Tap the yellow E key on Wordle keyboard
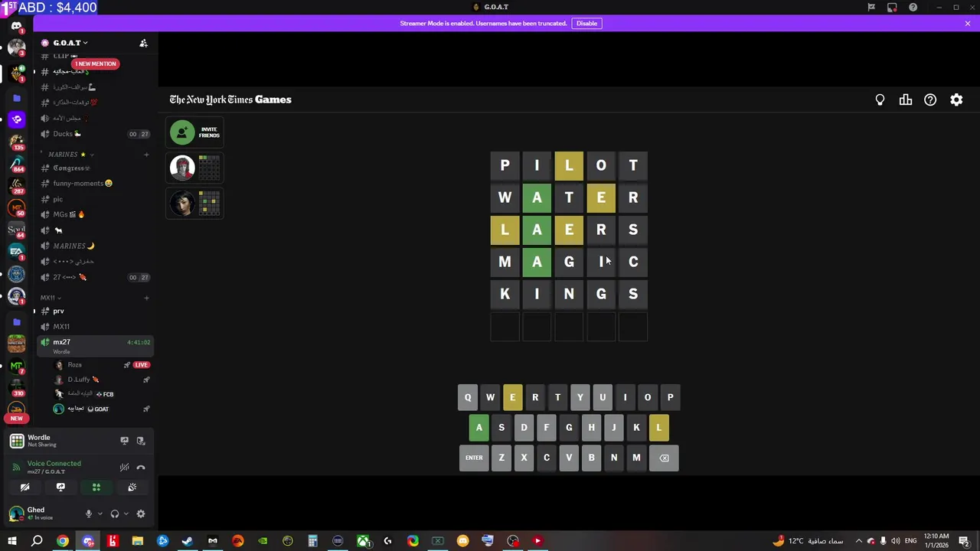 click(513, 397)
